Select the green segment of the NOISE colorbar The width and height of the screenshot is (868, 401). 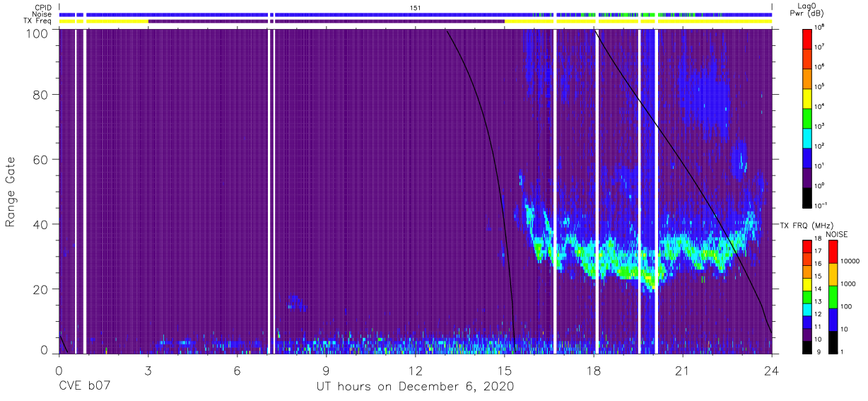(x=833, y=296)
